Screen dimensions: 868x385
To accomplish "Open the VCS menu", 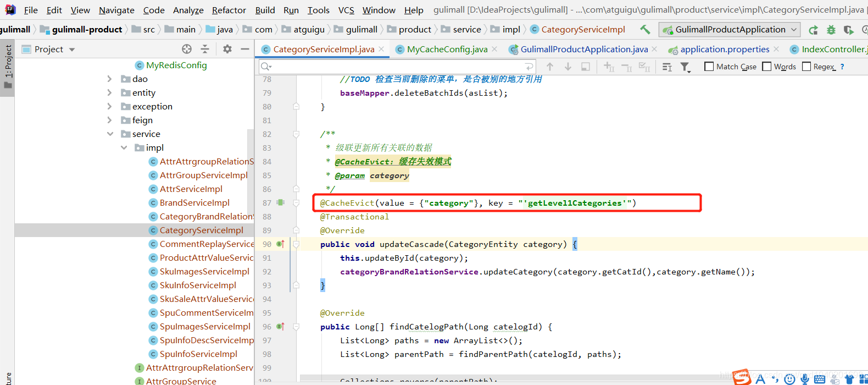I will pyautogui.click(x=346, y=10).
